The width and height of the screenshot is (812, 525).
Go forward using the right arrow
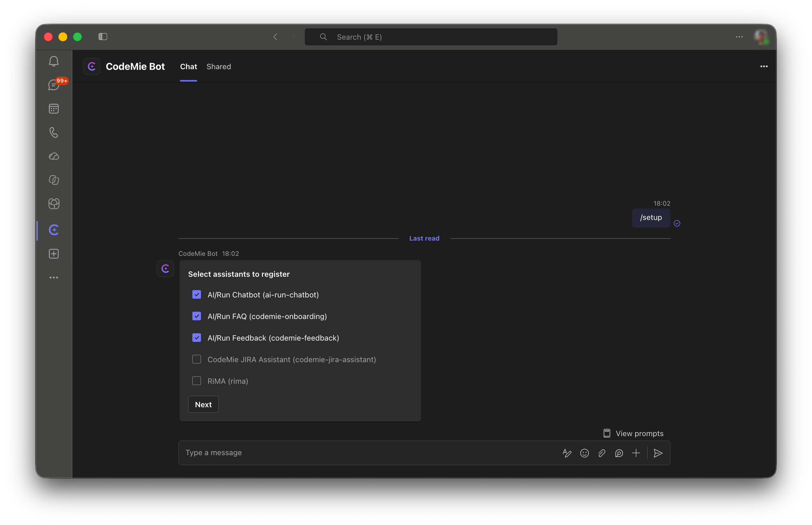click(x=293, y=37)
